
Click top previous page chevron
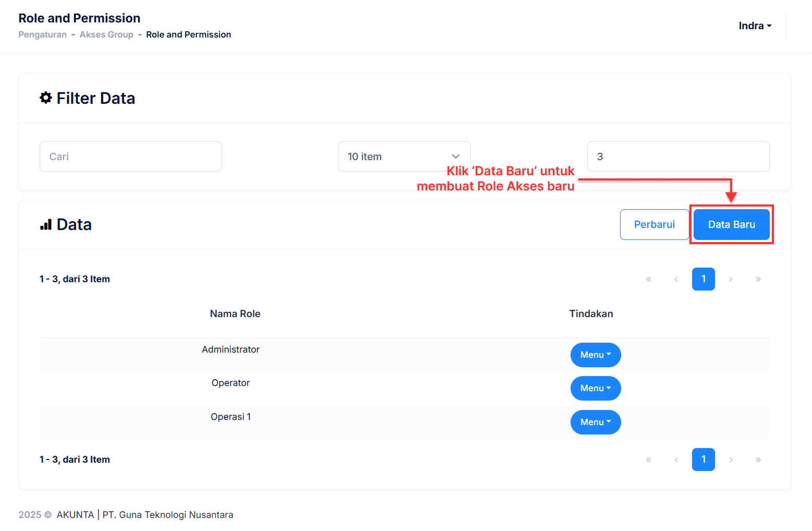point(676,280)
